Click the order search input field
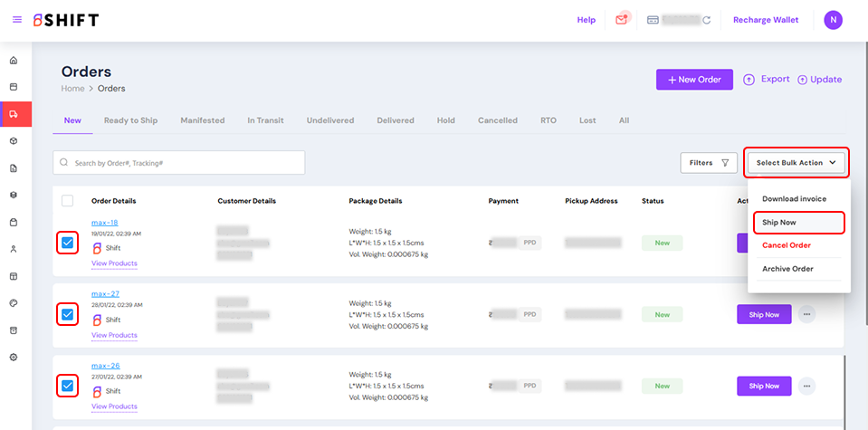The width and height of the screenshot is (868, 430). click(x=179, y=163)
